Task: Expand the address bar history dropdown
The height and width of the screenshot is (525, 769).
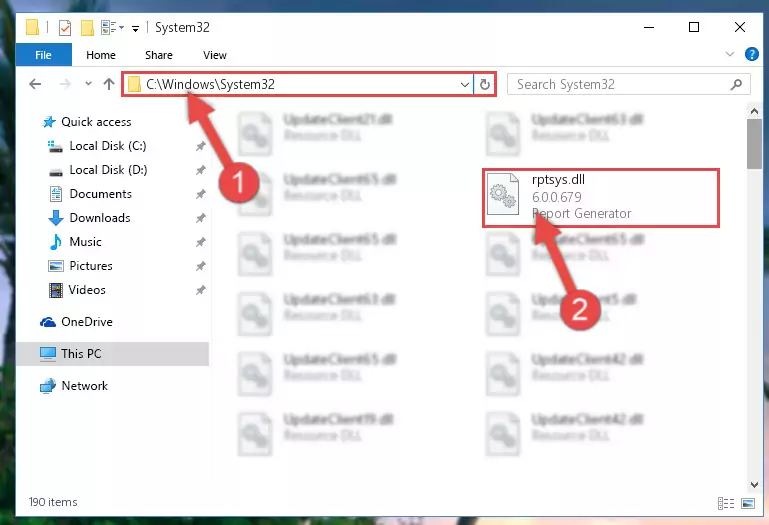Action: coord(464,85)
